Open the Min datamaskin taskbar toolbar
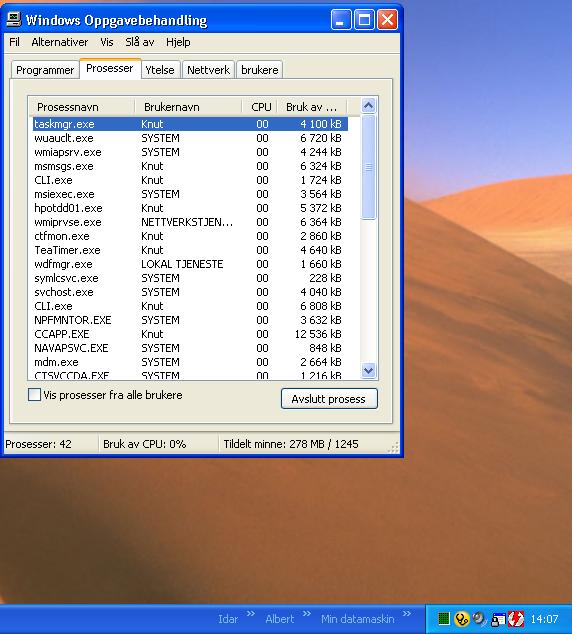 (357, 619)
